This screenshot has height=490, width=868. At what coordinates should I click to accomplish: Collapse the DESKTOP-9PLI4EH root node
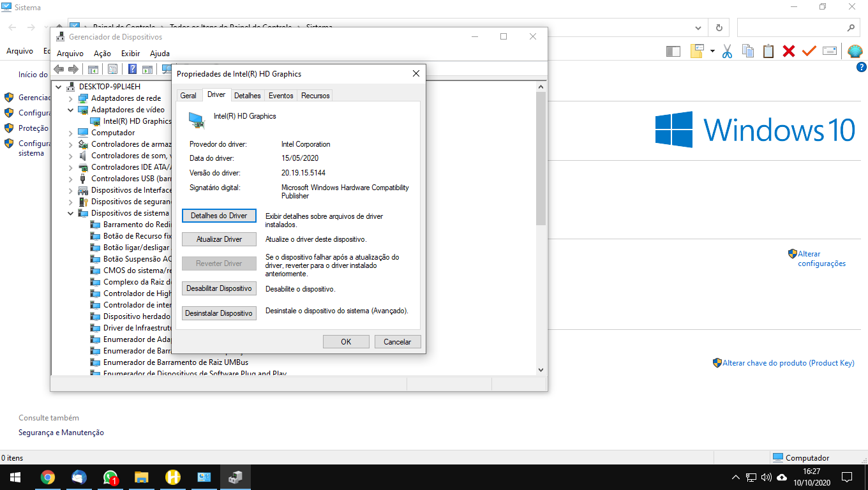(59, 87)
